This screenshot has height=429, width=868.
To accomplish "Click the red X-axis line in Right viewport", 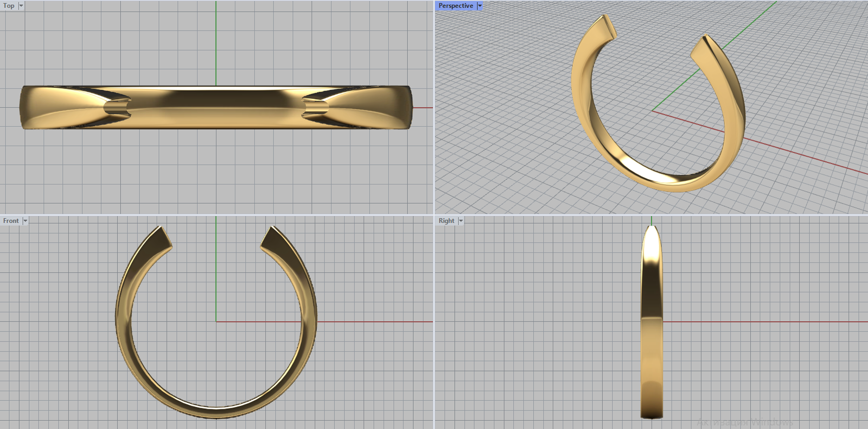I will click(x=759, y=321).
